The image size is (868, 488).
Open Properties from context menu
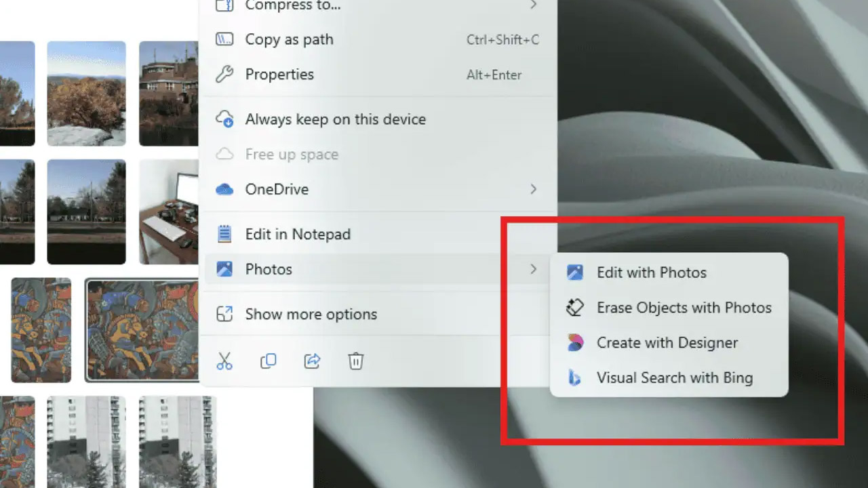click(x=378, y=75)
